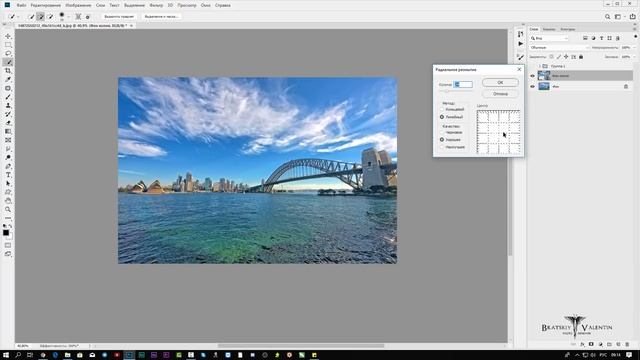
Task: Open the tool preset picker dropdown
Action: tap(18, 17)
